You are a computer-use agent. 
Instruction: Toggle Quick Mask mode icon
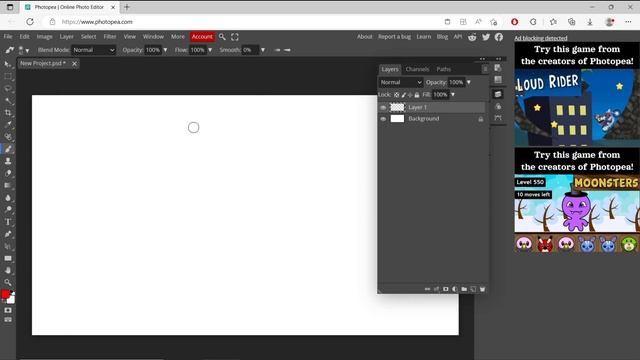pyautogui.click(x=8, y=310)
